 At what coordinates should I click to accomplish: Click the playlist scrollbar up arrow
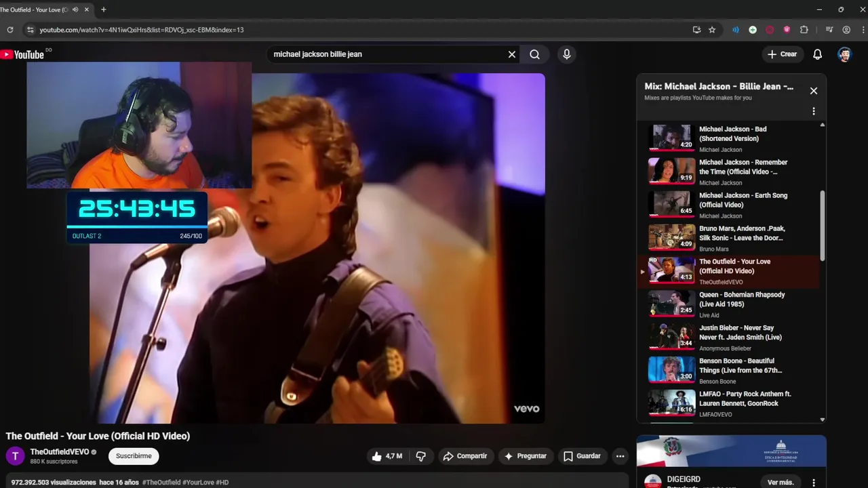(823, 125)
